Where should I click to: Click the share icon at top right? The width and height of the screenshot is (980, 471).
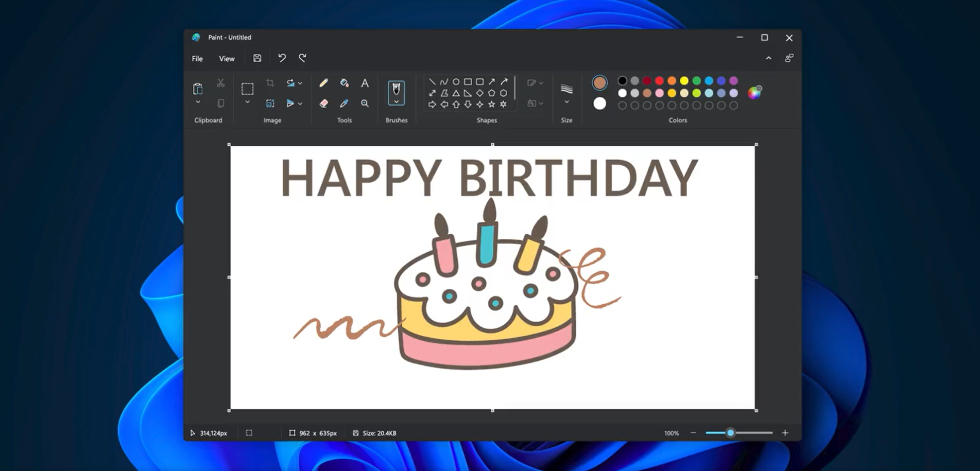click(x=789, y=58)
